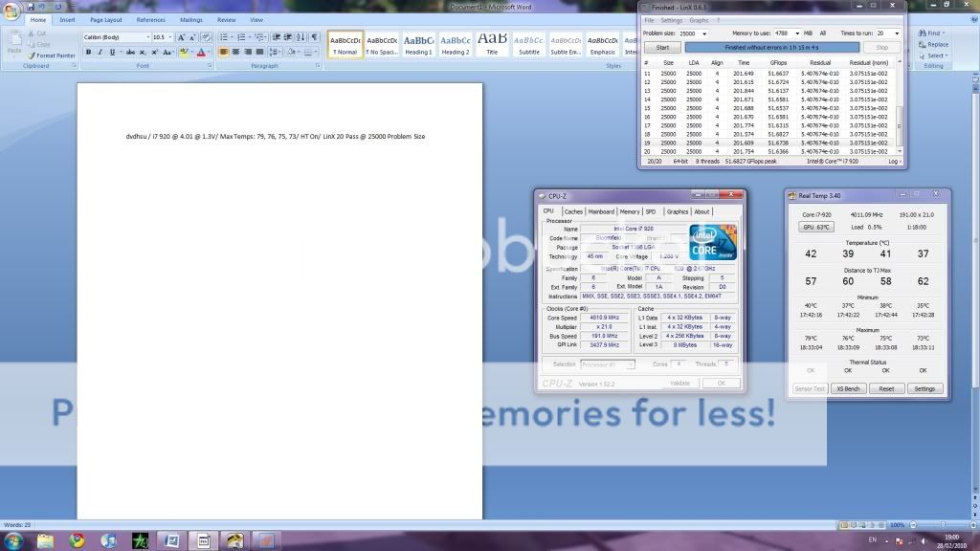Open the Font dialog launcher
The width and height of the screenshot is (980, 551).
tap(210, 66)
